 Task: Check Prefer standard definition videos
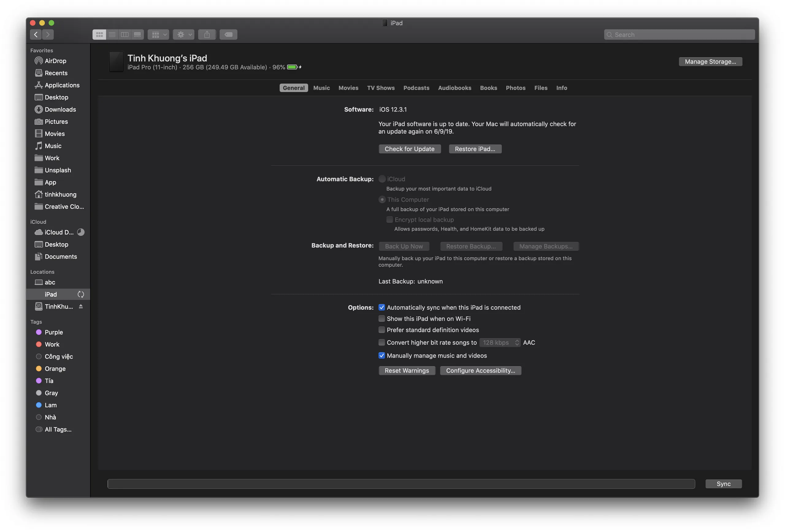pos(382,330)
